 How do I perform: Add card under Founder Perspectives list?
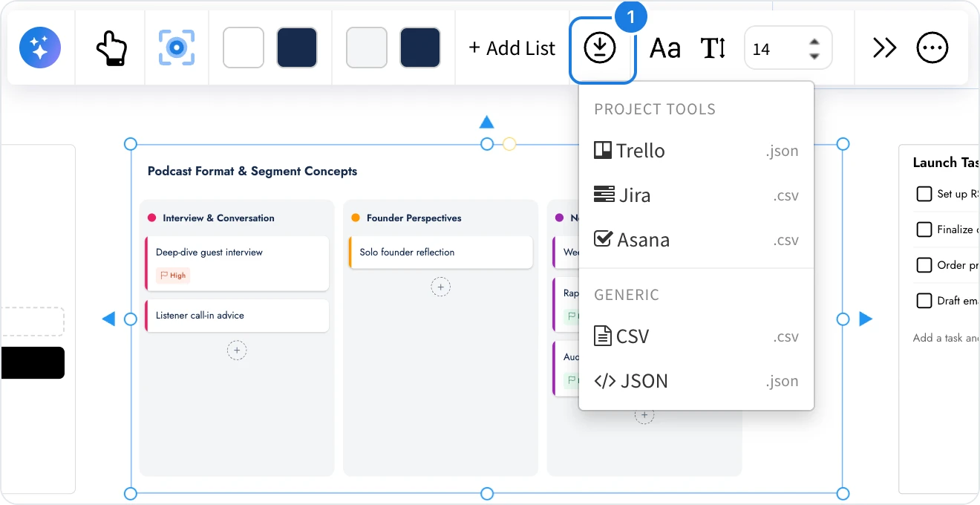click(x=441, y=287)
